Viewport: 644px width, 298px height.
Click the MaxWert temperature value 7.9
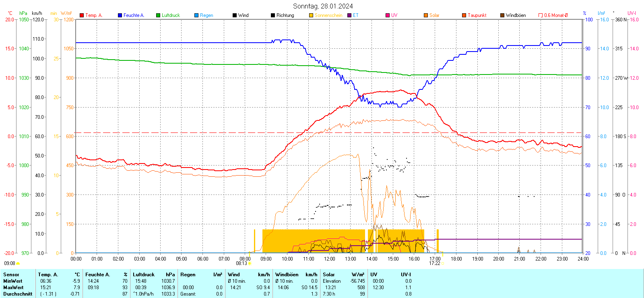click(x=76, y=288)
